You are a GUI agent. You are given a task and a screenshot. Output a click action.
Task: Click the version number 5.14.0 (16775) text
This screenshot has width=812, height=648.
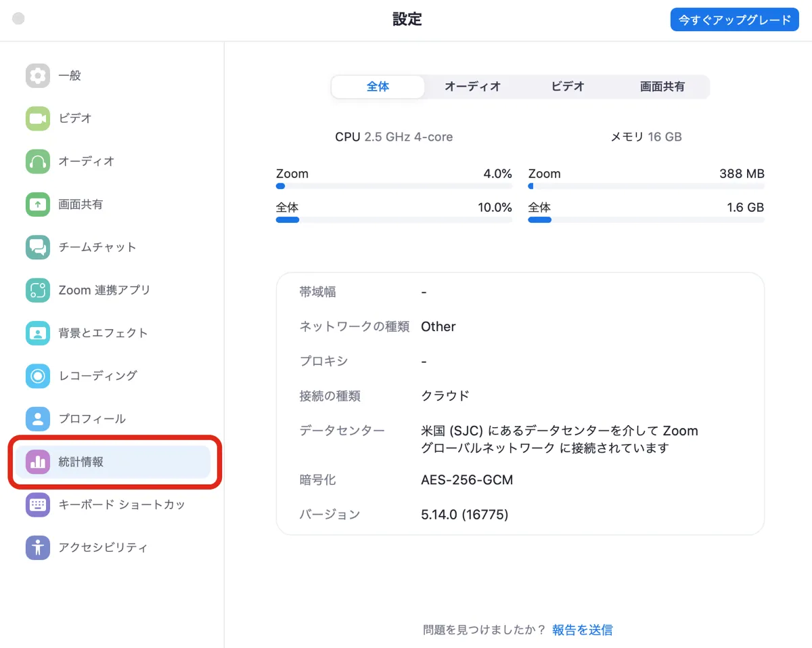point(464,515)
